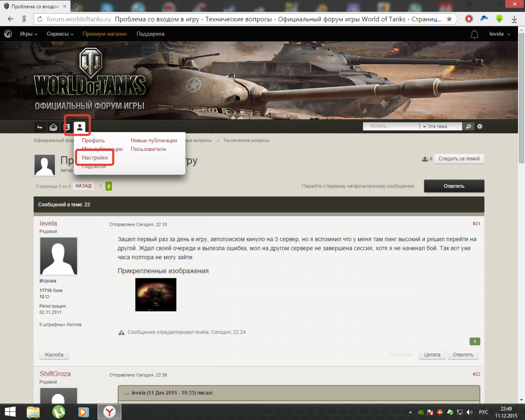Screen dimensions: 525x420
Task: Click the РУС language indicator
Action: click(483, 412)
